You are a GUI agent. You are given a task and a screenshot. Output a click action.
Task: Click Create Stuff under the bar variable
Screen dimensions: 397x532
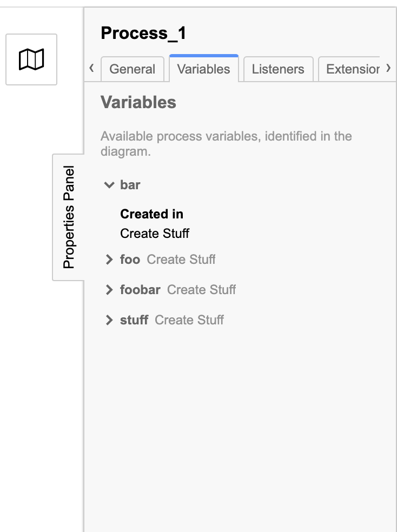click(155, 233)
